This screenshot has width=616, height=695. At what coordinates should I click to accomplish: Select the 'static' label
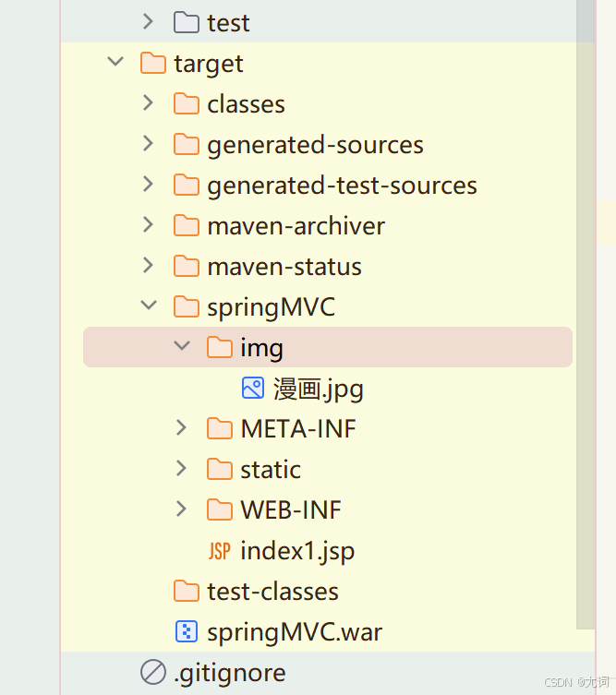tap(271, 470)
